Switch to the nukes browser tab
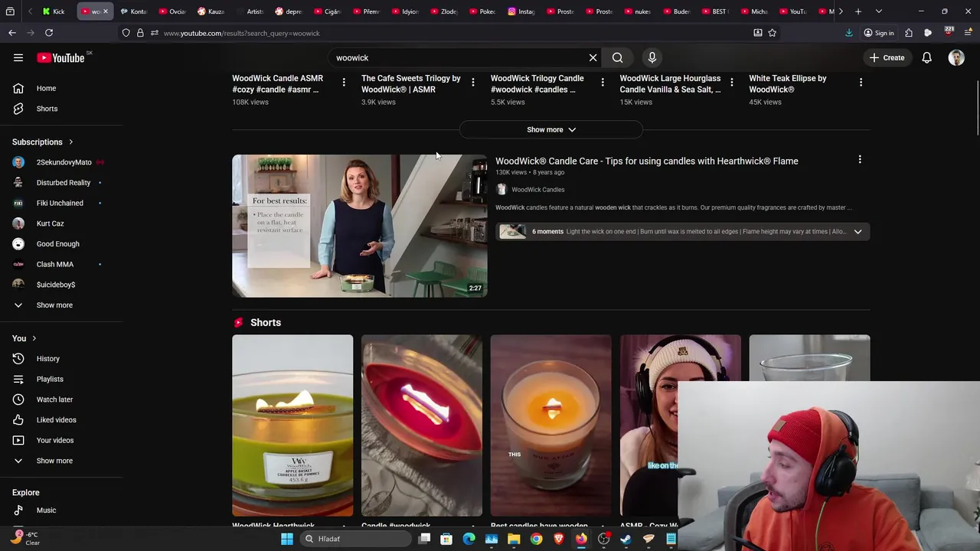The image size is (980, 551). [x=639, y=11]
